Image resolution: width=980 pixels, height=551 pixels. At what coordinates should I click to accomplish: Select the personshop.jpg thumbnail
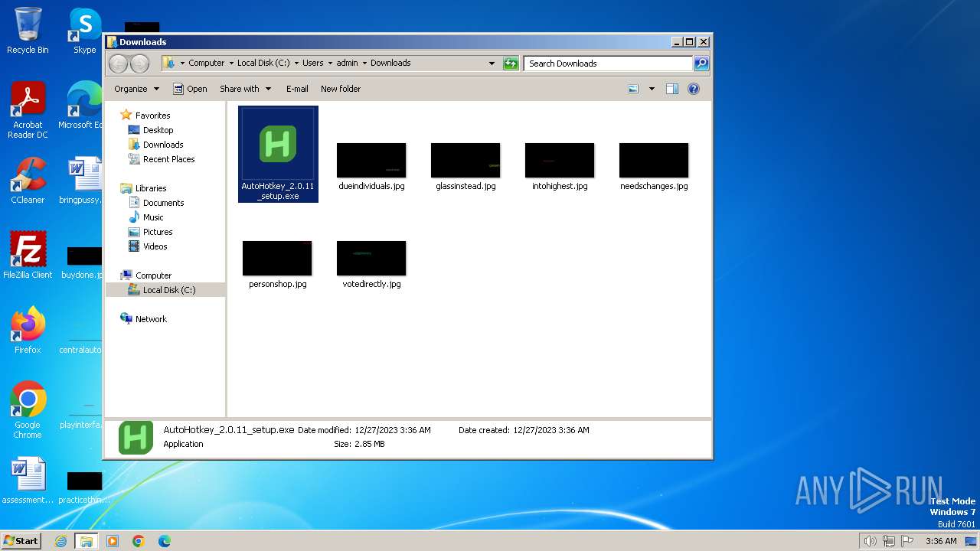(277, 258)
